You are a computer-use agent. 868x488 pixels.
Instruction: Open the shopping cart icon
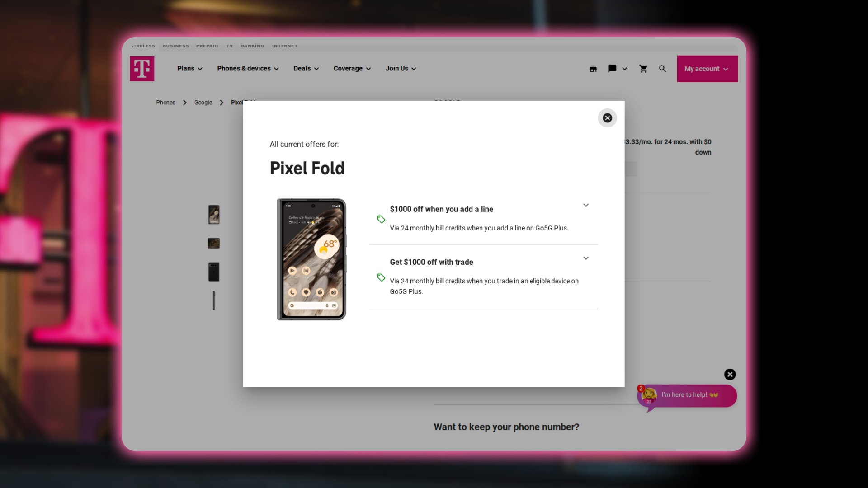[643, 69]
